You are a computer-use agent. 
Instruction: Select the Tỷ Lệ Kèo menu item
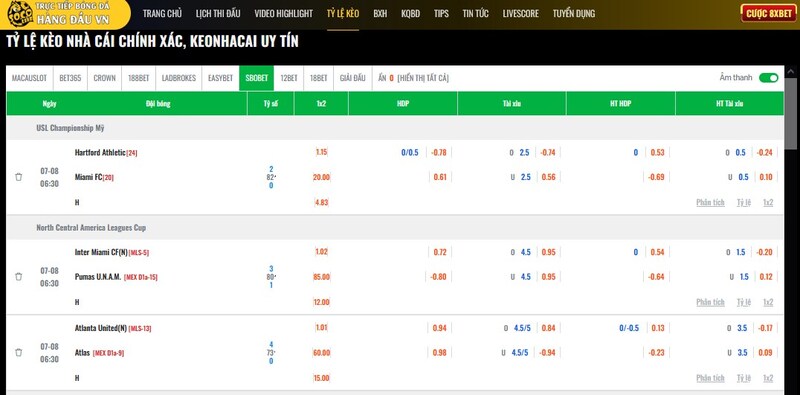click(x=343, y=14)
